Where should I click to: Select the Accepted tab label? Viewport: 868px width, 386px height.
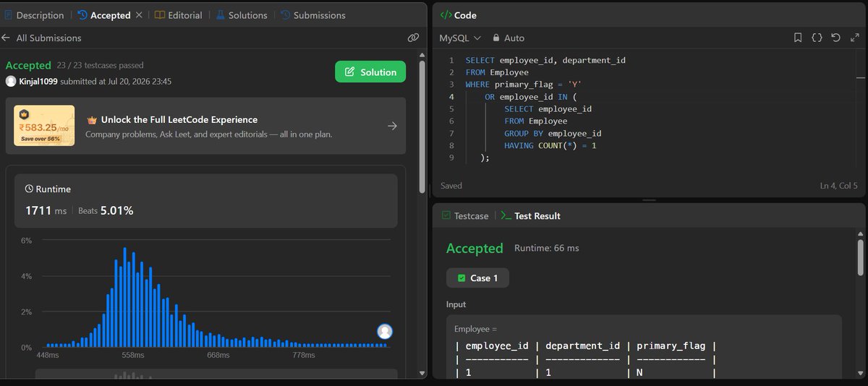(x=110, y=15)
